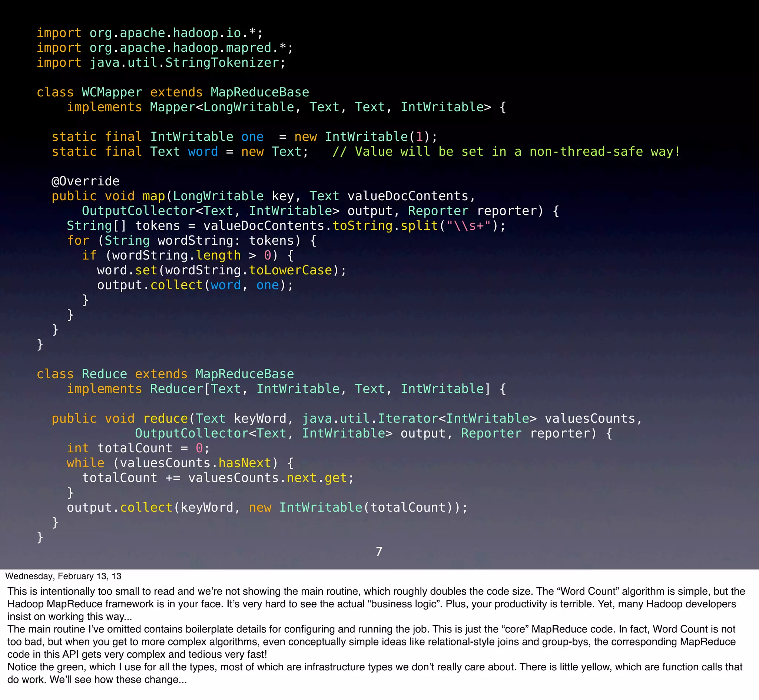Click the slide number '7'
Image resolution: width=759 pixels, height=700 pixels.
[379, 552]
